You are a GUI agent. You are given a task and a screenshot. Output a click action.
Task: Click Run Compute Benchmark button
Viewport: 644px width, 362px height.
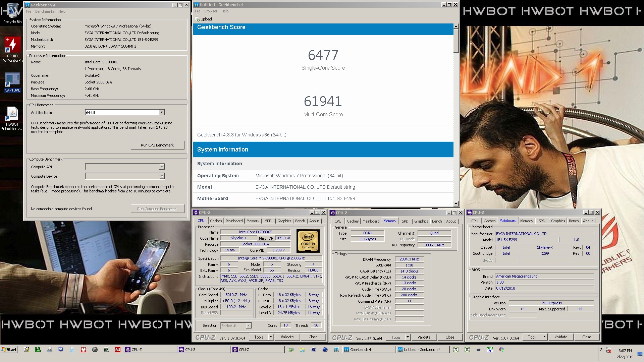click(x=157, y=209)
